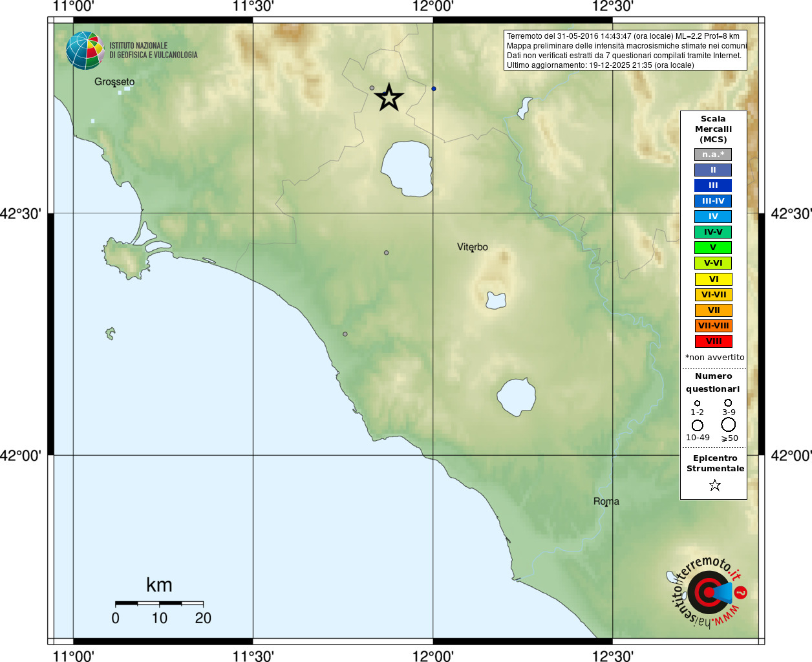Click the 'Scala Mercalli (MCS)' legend title
The width and height of the screenshot is (812, 662).
[x=713, y=129]
